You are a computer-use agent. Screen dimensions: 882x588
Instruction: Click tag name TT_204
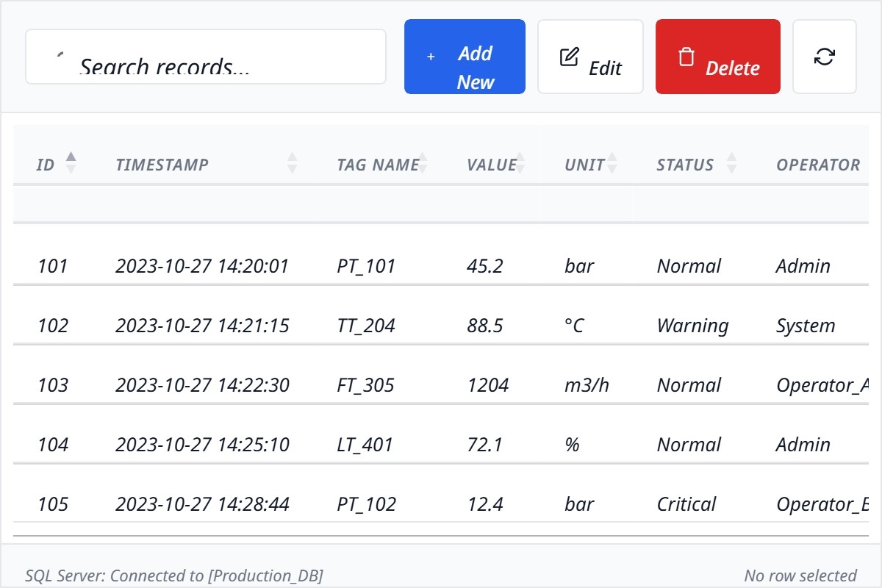(366, 326)
